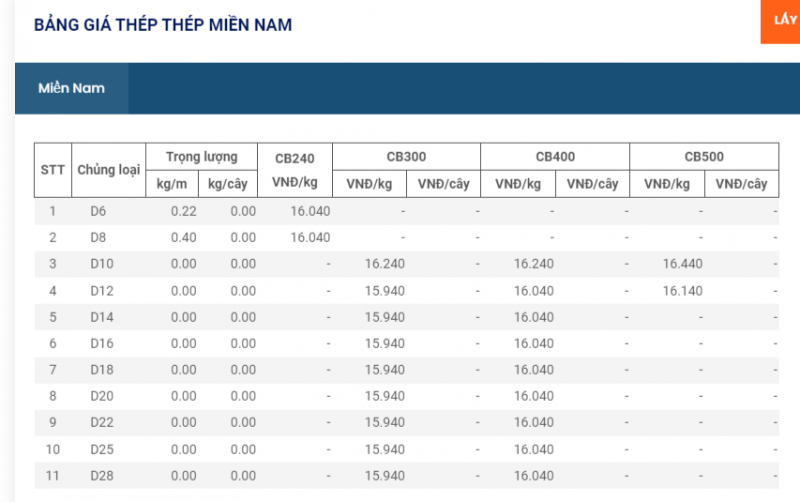Viewport: 800px width, 502px height.
Task: Select the Miền Nam tab
Action: click(x=71, y=88)
